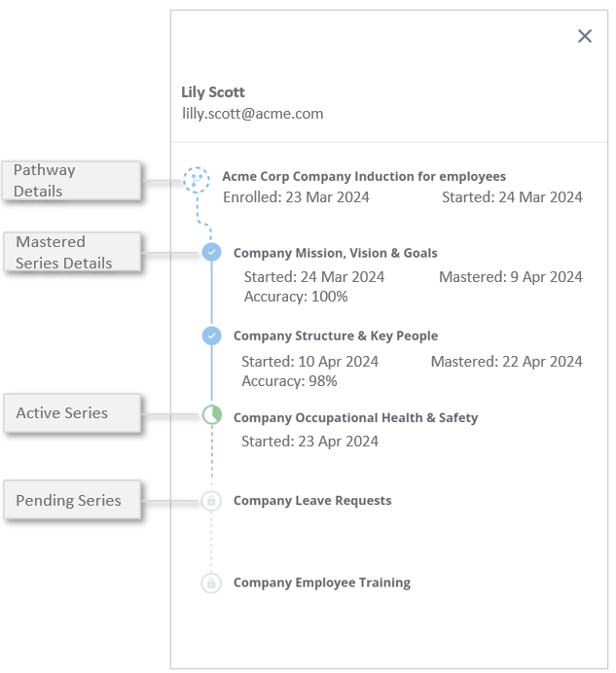
Task: Close the learner pathway panel
Action: (x=585, y=36)
